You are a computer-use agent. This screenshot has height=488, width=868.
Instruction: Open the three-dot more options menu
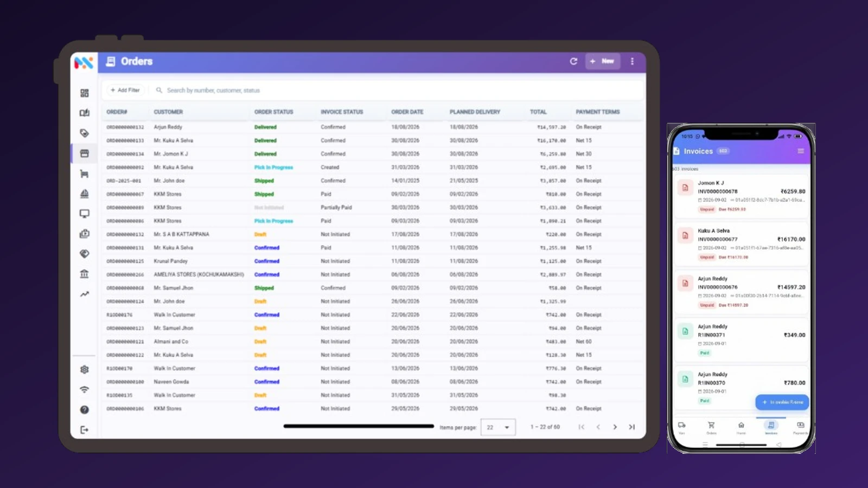coord(632,61)
